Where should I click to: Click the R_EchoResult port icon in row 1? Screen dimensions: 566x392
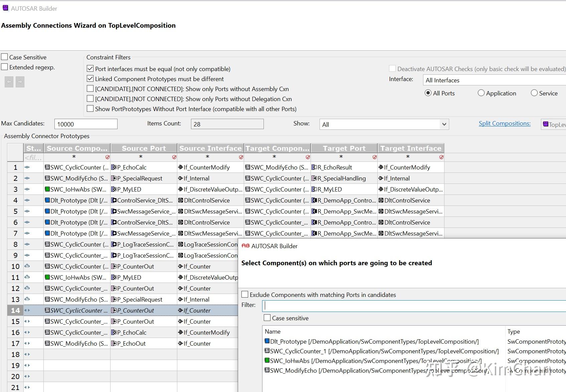[314, 167]
